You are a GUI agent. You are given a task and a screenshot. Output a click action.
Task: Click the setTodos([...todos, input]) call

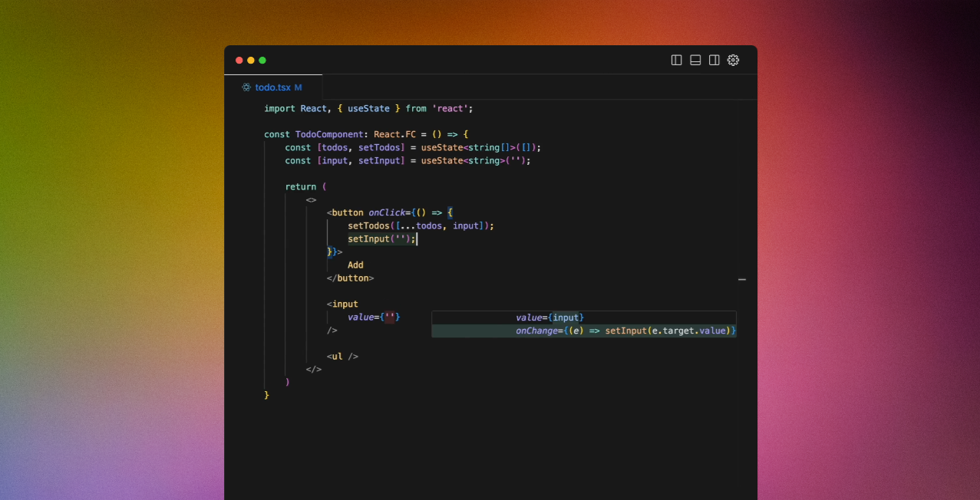[x=421, y=225]
